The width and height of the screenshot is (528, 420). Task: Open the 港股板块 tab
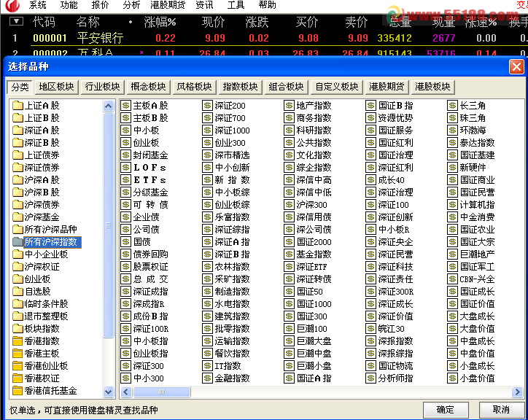point(432,87)
